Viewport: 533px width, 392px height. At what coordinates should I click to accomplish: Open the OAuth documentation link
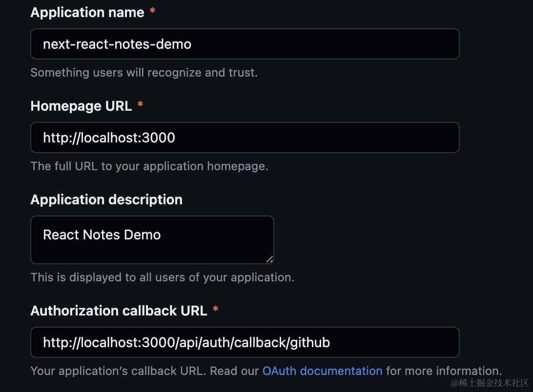[322, 371]
